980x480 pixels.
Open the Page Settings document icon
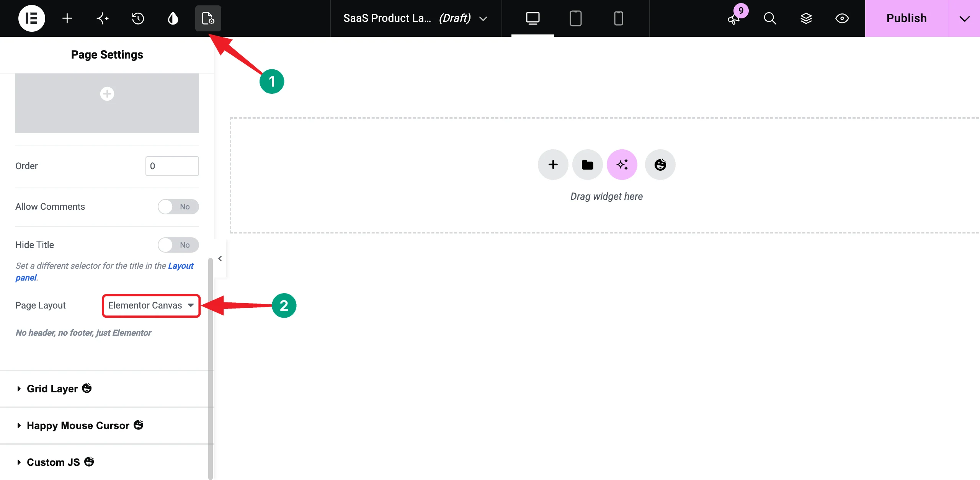click(208, 18)
